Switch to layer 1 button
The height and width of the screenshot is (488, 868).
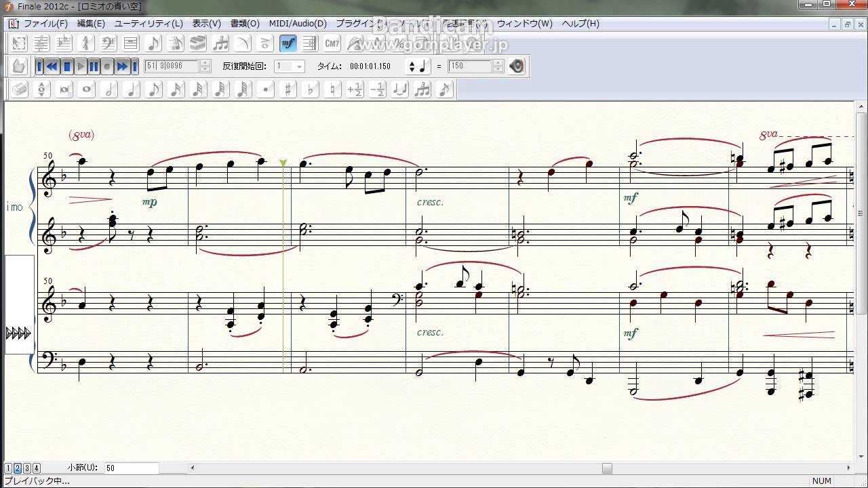[x=8, y=468]
